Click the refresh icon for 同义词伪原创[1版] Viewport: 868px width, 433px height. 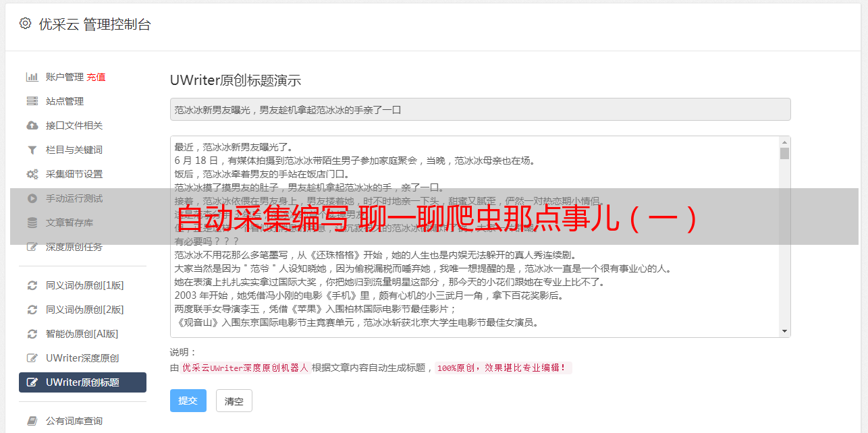pyautogui.click(x=32, y=285)
